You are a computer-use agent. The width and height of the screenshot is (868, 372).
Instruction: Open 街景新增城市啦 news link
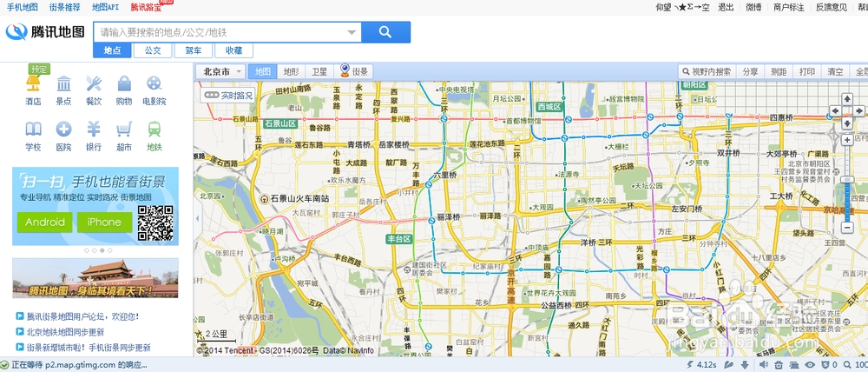pos(89,348)
